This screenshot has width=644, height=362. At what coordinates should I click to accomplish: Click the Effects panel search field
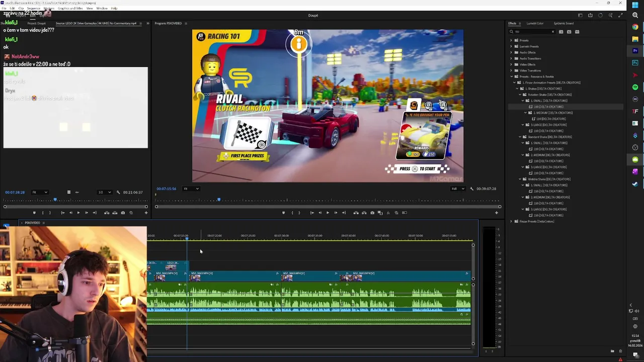(x=532, y=32)
